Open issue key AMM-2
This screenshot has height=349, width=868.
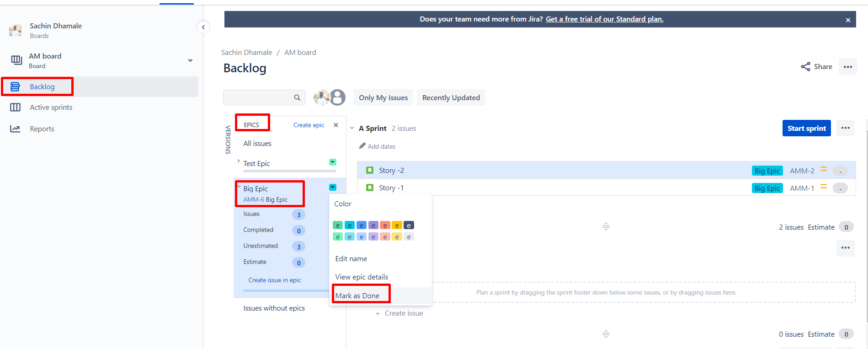click(802, 171)
